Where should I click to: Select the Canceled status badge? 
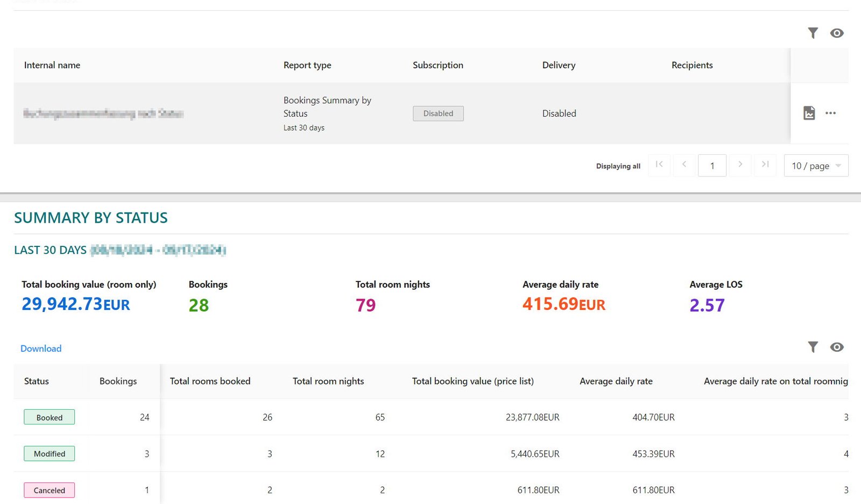tap(50, 491)
